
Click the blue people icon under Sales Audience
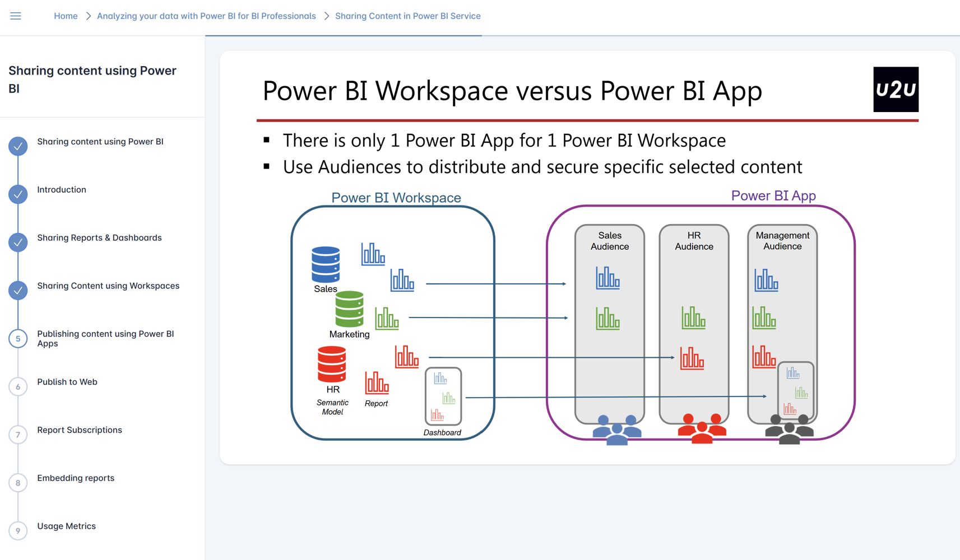(617, 430)
